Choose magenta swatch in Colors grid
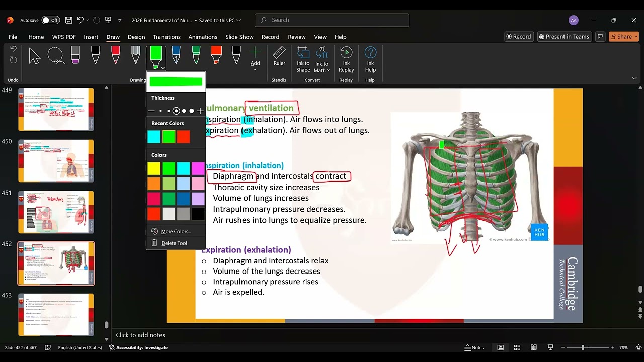Image resolution: width=644 pixels, height=362 pixels. (198, 168)
